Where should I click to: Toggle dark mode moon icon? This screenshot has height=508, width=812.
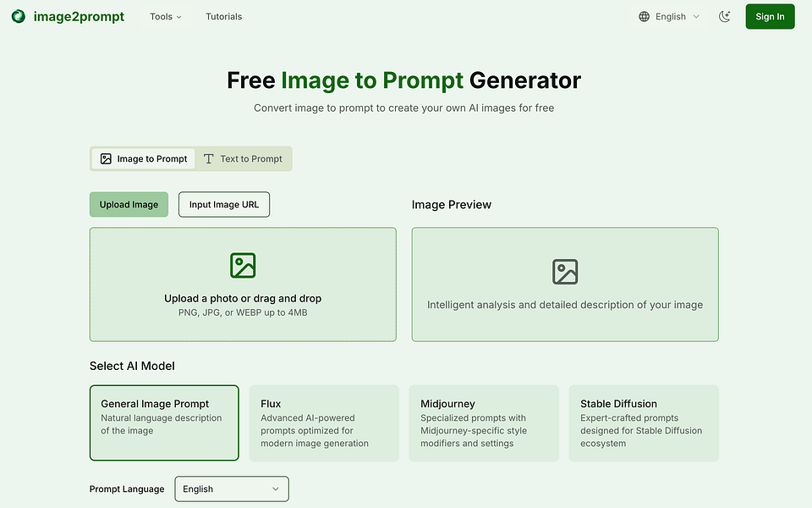coord(725,17)
